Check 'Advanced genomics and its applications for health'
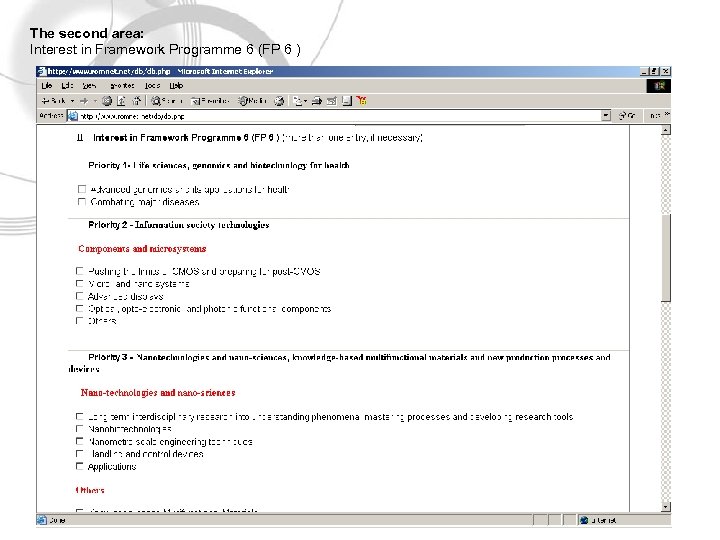This screenshot has height=540, width=720. [x=82, y=189]
